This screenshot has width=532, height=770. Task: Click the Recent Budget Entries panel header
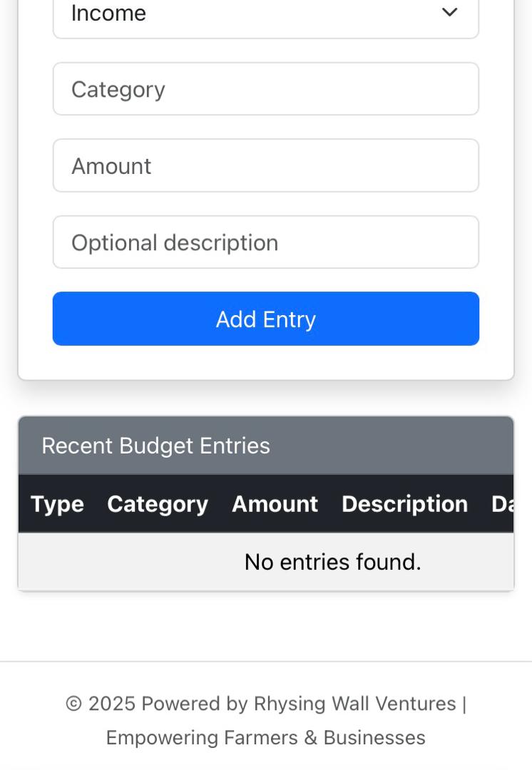pos(265,446)
